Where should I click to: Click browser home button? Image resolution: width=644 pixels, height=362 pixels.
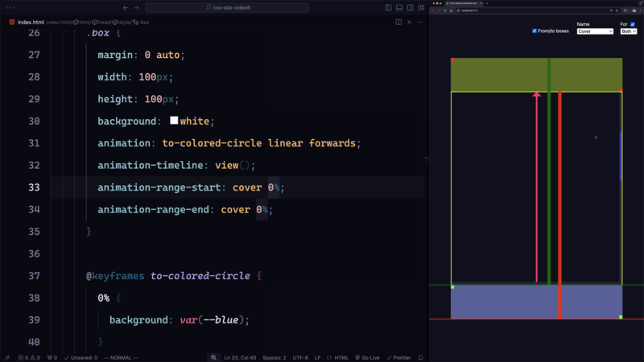pos(451,10)
